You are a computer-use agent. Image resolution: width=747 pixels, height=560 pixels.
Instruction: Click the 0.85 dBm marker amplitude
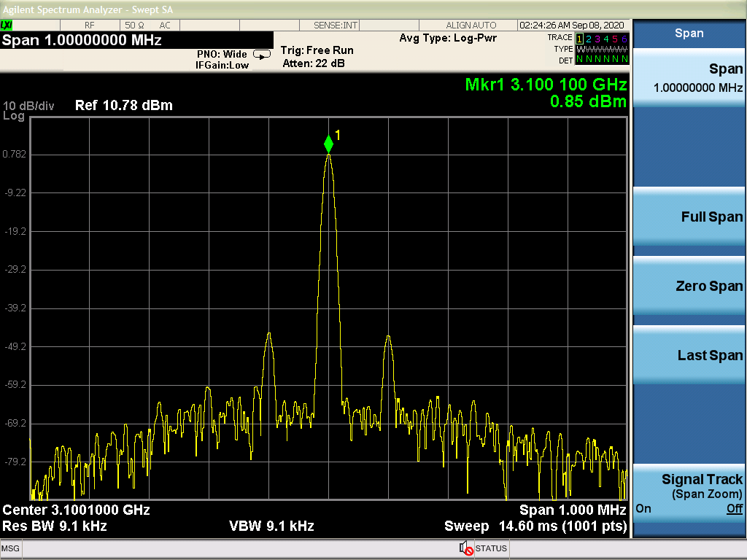(588, 101)
